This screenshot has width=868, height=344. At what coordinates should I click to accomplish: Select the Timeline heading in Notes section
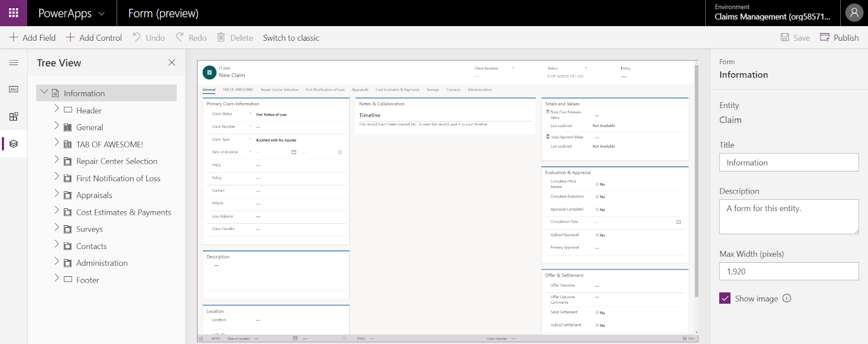click(369, 115)
